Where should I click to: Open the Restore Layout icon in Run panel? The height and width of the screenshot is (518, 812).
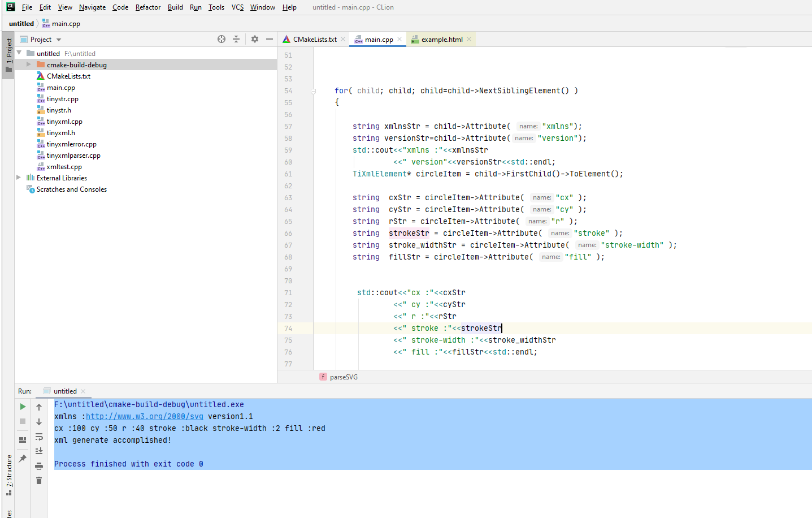coord(23,439)
